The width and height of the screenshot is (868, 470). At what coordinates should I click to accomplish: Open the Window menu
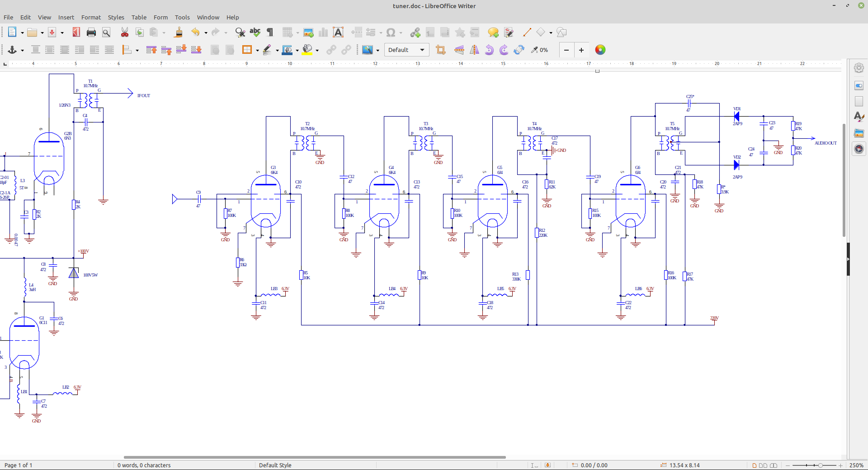click(x=208, y=17)
